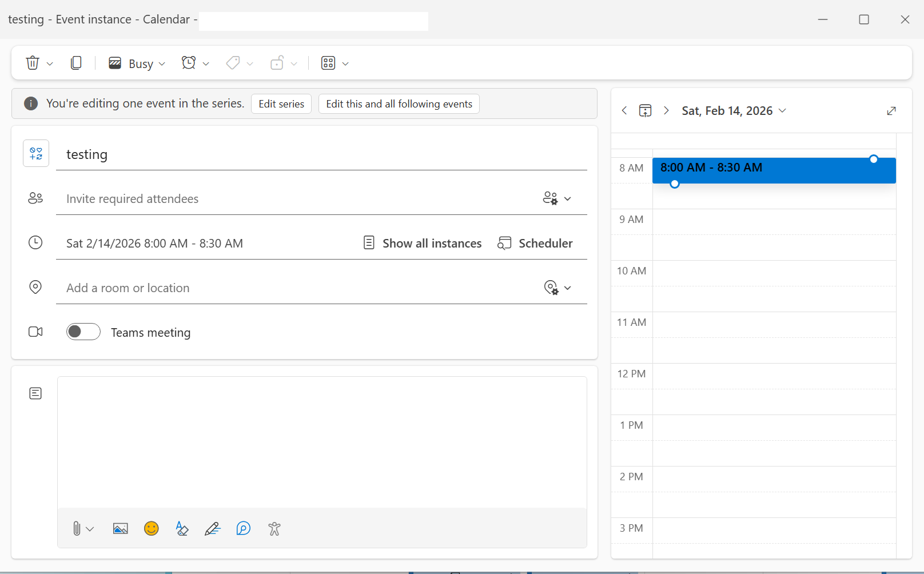The width and height of the screenshot is (924, 574).
Task: Expand the apps grid dropdown chevron
Action: [345, 63]
